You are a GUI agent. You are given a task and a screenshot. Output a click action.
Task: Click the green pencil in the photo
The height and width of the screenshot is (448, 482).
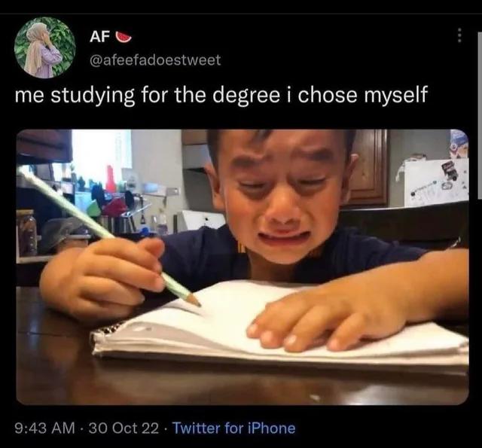click(109, 236)
